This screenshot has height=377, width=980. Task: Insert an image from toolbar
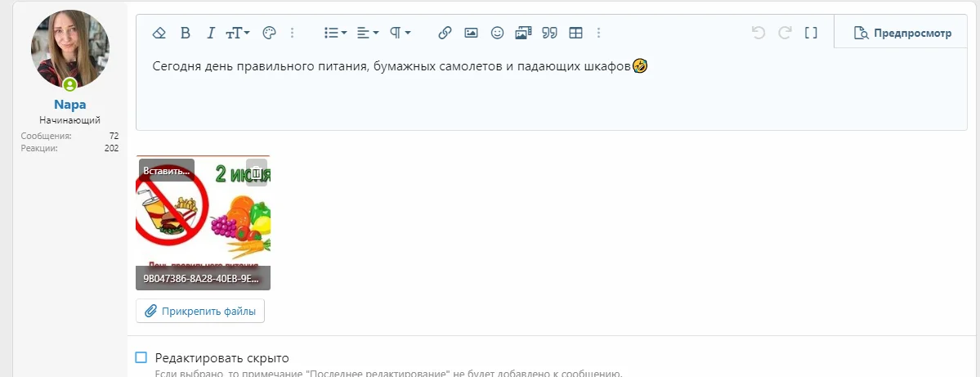[471, 34]
